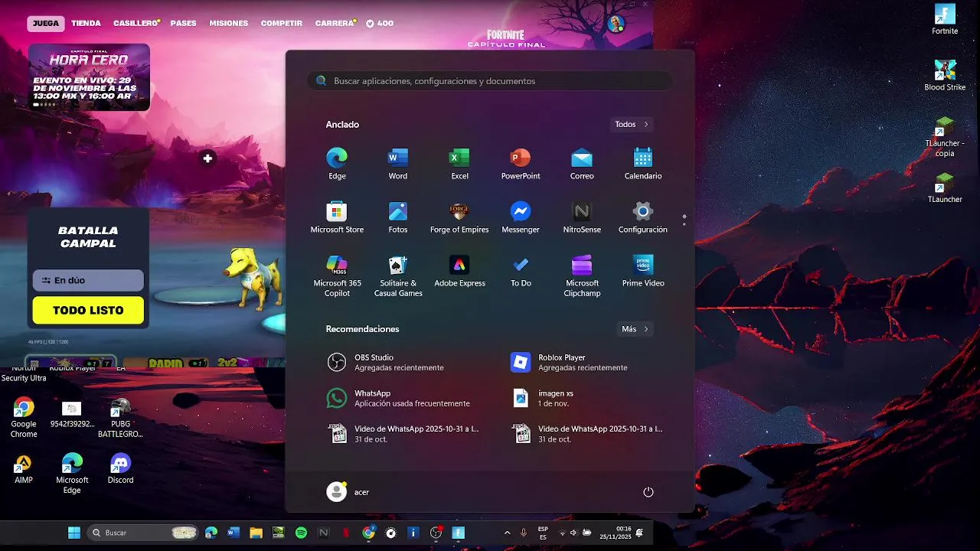This screenshot has width=980, height=551.
Task: Open File Explorer from the taskbar
Action: coord(256,533)
